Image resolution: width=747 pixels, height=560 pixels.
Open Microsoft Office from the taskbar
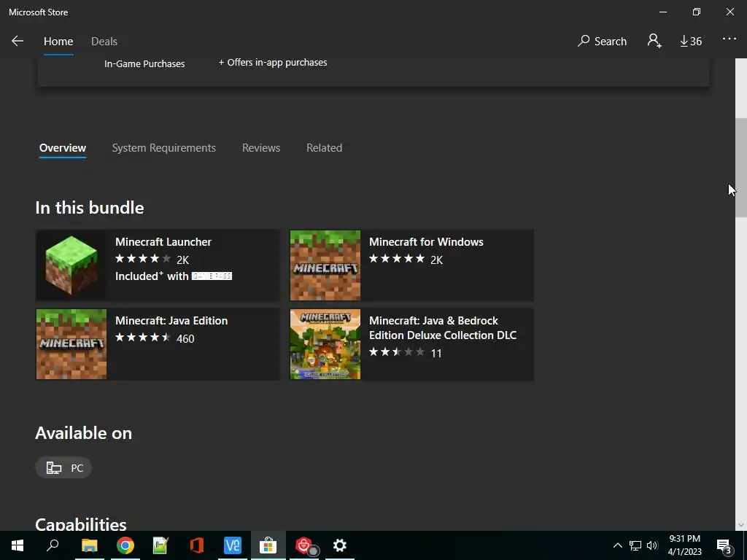pos(197,545)
